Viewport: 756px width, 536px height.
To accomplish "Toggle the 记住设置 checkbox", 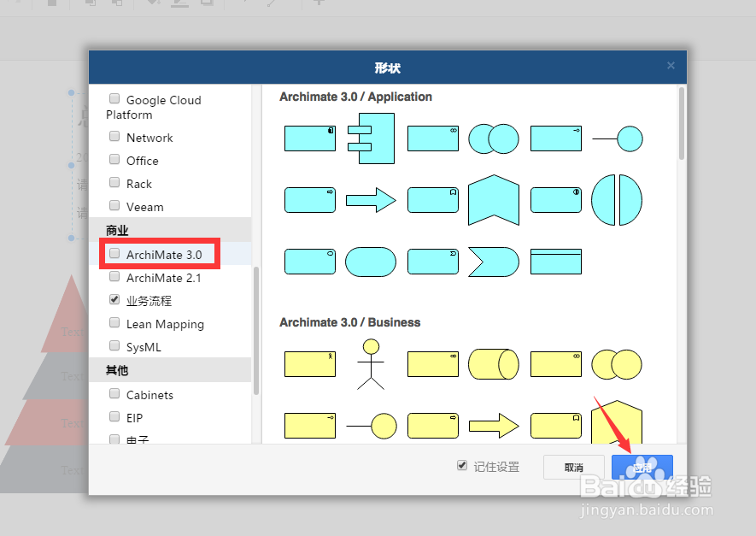I will coord(462,466).
